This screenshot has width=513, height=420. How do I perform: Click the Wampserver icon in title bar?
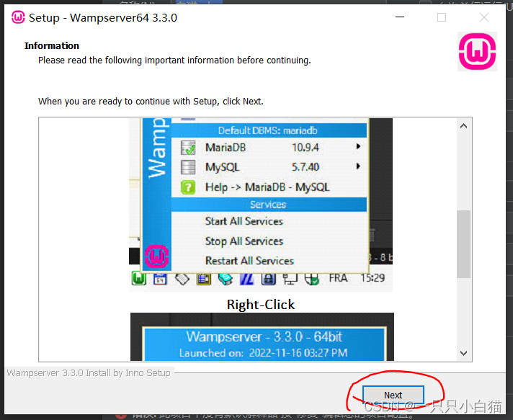(18, 17)
